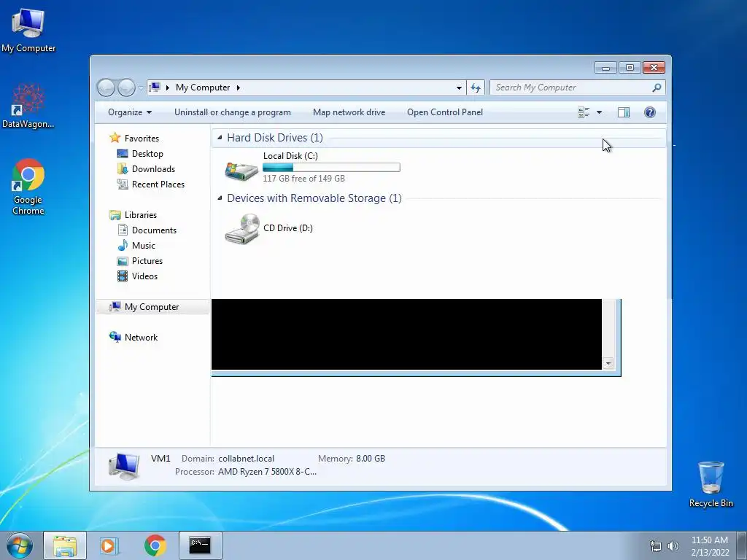
Task: Click the address bar computer icon
Action: click(155, 87)
